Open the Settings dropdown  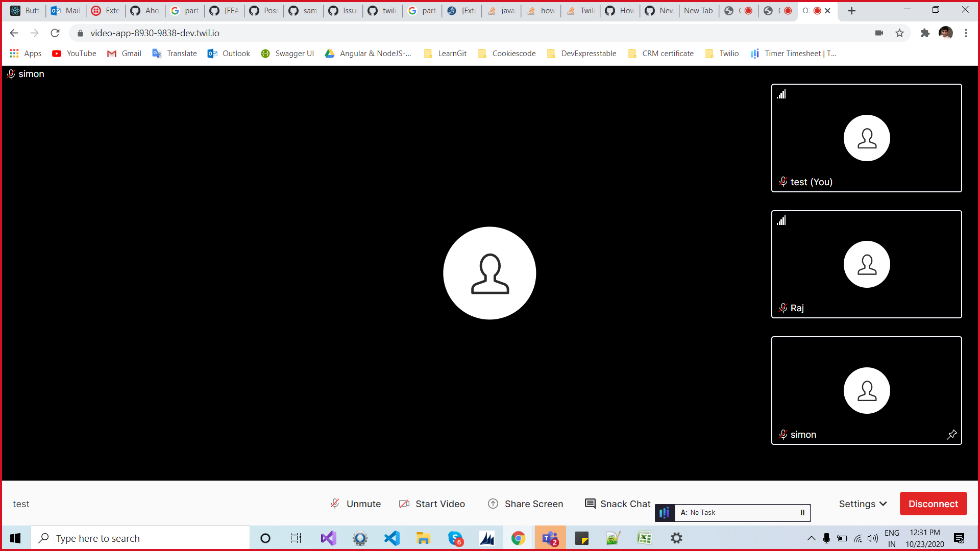pos(862,504)
